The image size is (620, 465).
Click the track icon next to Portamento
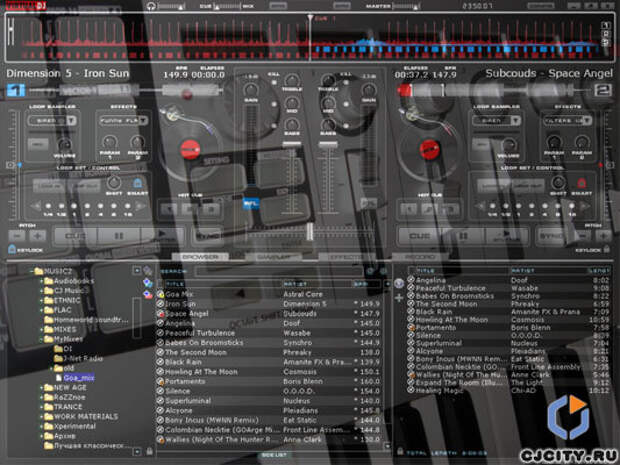coord(158,381)
